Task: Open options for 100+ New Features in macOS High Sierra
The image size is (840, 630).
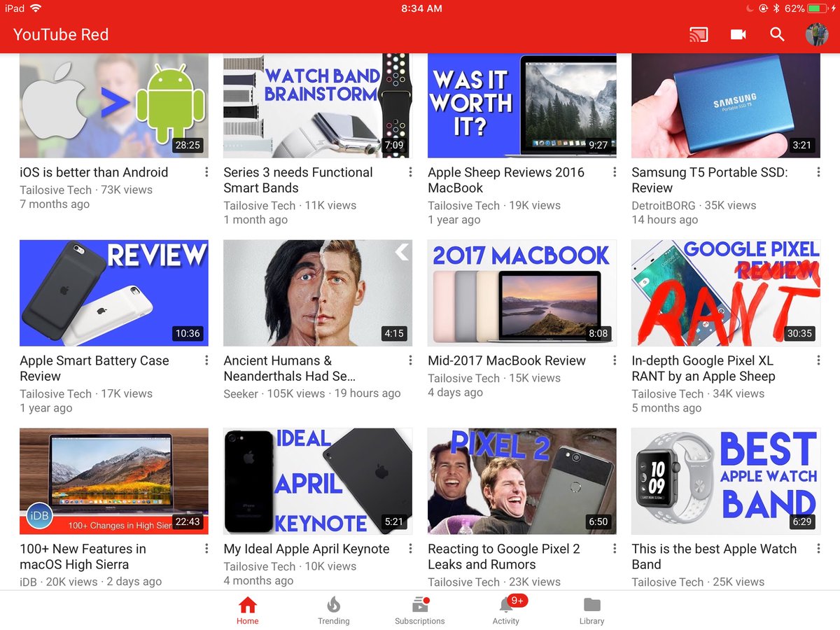Action: point(206,549)
